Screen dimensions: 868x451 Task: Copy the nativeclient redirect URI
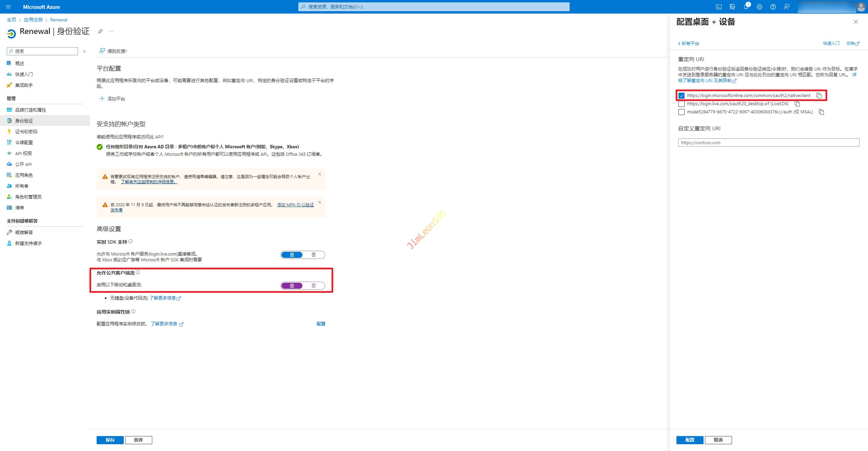coord(819,96)
